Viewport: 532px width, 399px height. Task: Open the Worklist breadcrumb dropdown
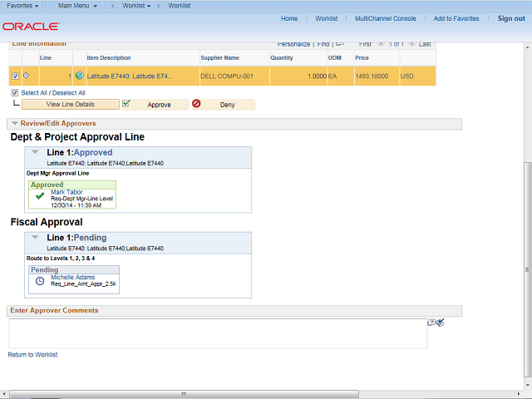coord(136,6)
